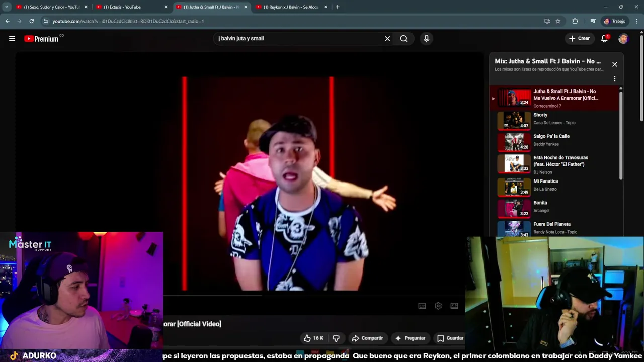644x362 pixels.
Task: Click the Mix playlist title
Action: 547,61
